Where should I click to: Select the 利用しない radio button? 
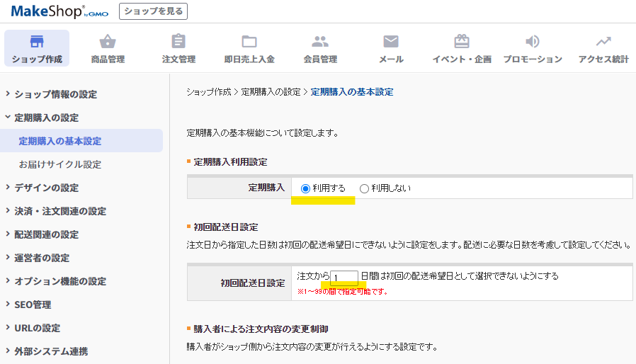coord(365,188)
